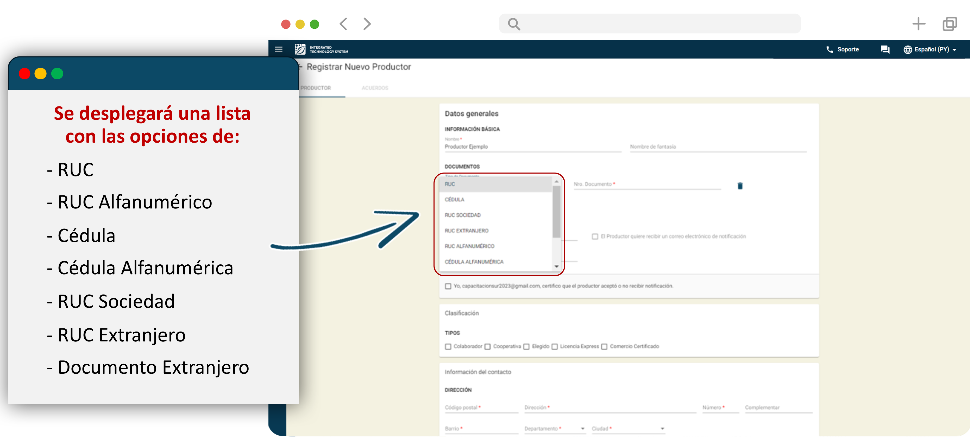Open the chat messages icon
The width and height of the screenshot is (980, 445).
pos(885,49)
